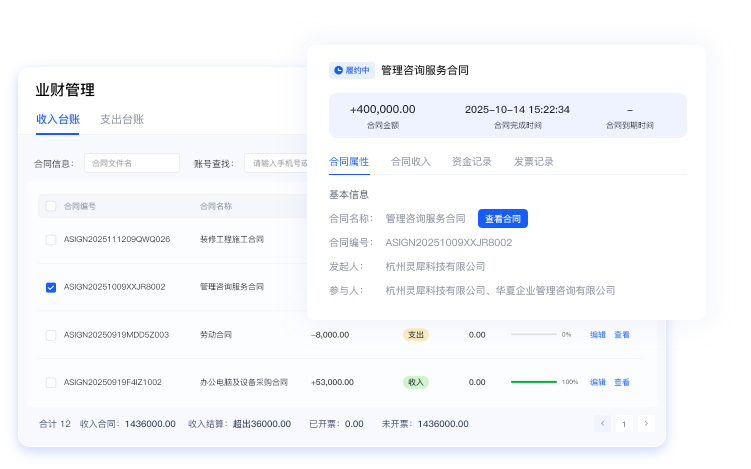Image resolution: width=751 pixels, height=469 pixels.
Task: Click completion time 2025-10-14 15:22:34
Action: 517,110
